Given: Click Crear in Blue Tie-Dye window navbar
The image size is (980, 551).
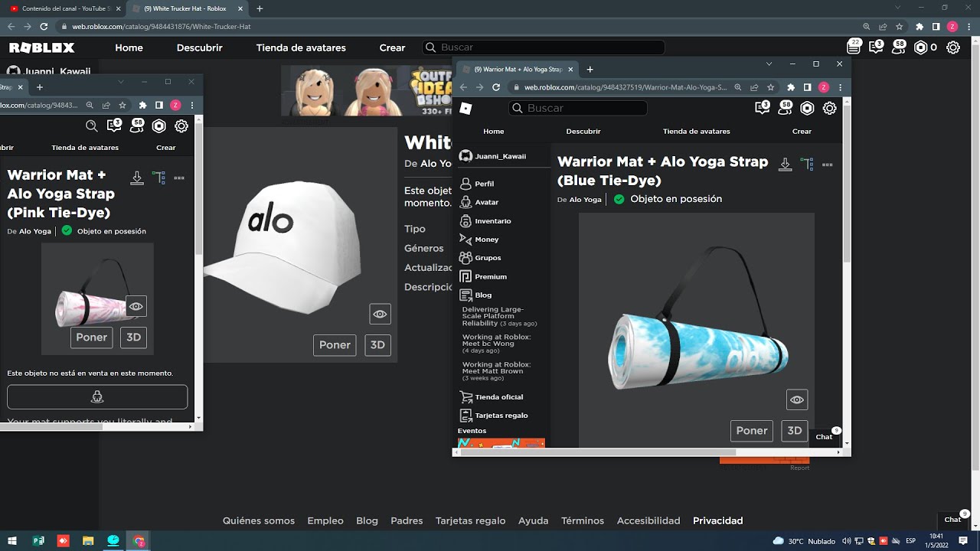Looking at the screenshot, I should coord(802,132).
